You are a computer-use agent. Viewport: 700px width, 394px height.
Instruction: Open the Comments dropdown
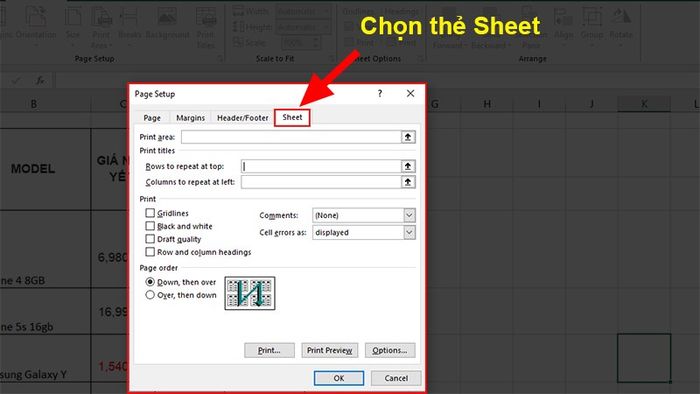coord(409,215)
